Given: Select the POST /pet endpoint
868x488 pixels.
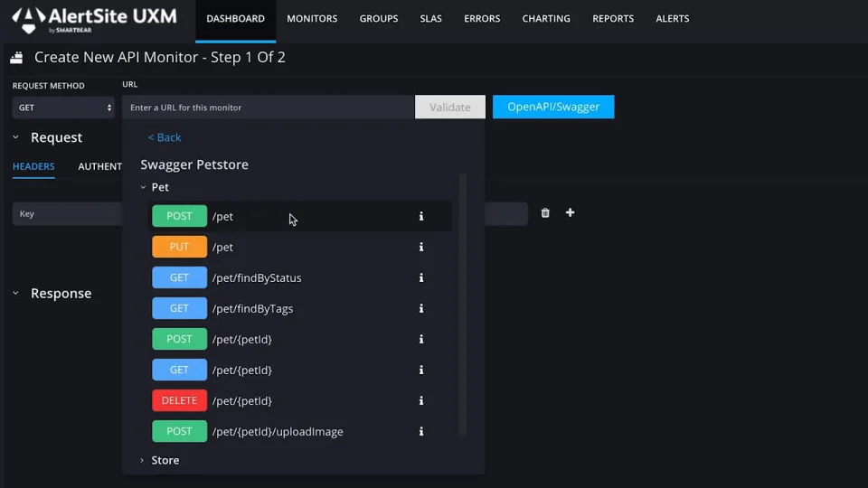Looking at the screenshot, I should click(x=302, y=216).
